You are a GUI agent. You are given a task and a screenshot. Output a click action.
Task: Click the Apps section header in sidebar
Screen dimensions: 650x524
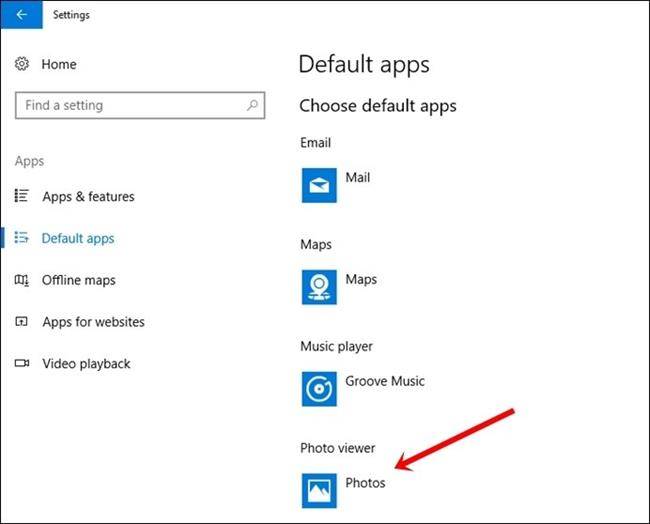pos(29,161)
